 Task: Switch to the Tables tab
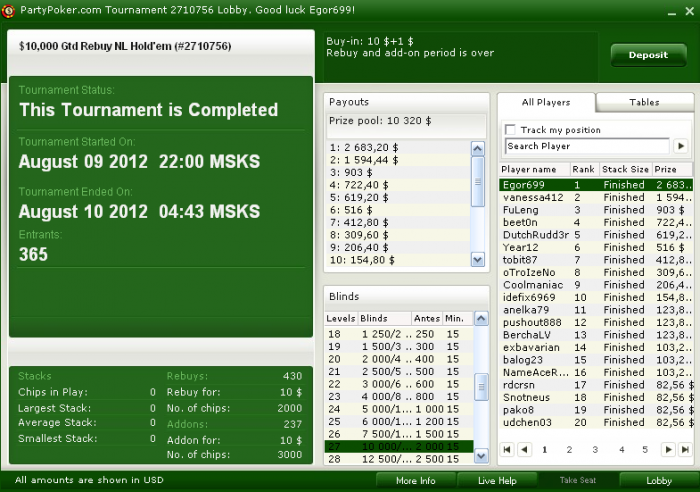pos(644,102)
